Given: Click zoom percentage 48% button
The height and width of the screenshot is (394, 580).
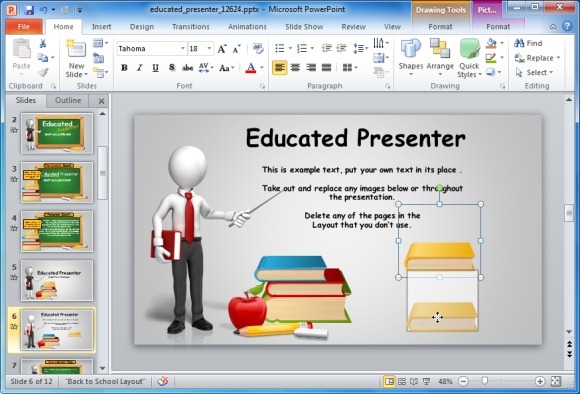Looking at the screenshot, I should click(x=445, y=381).
